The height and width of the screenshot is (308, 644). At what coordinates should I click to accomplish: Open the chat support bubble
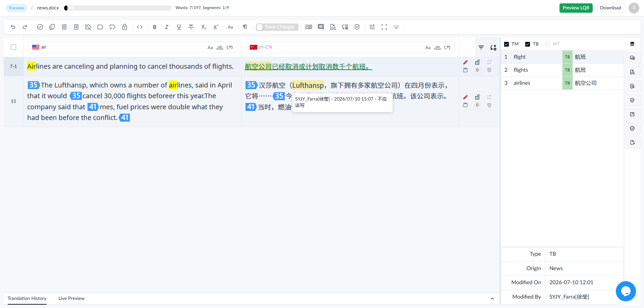click(626, 291)
